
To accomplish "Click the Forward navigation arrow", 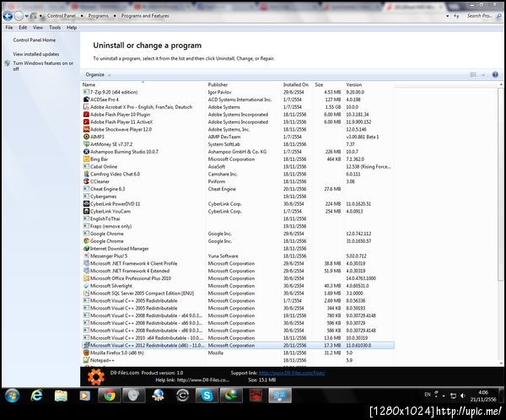I will (x=19, y=15).
